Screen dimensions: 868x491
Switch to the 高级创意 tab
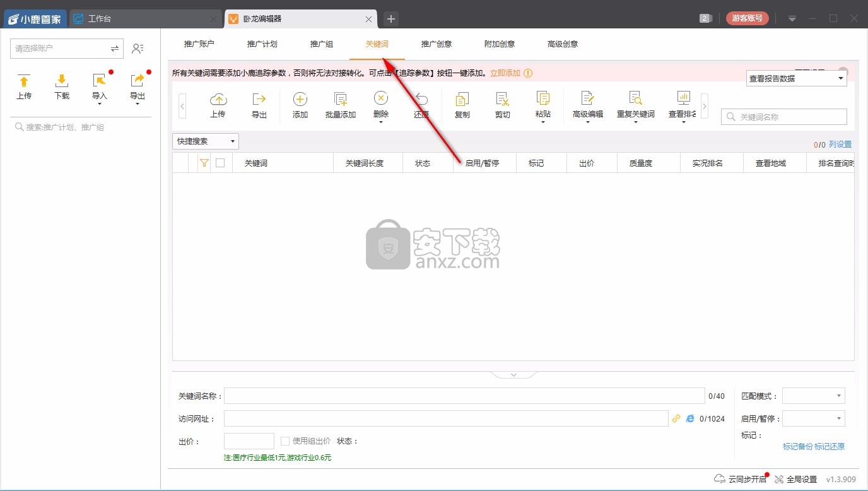(x=563, y=44)
